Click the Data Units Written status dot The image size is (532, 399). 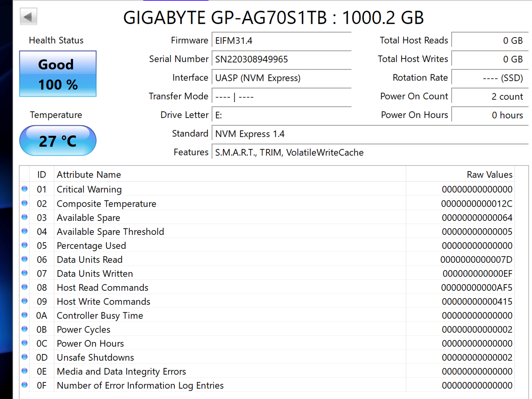[x=25, y=273]
